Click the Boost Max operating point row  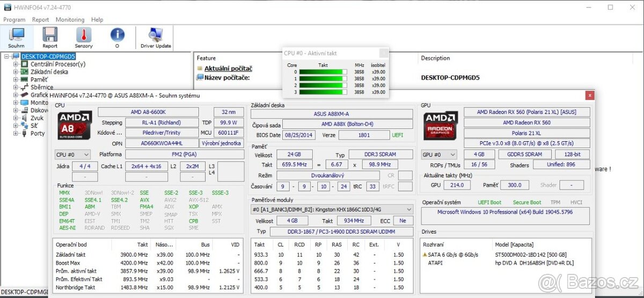(x=148, y=263)
